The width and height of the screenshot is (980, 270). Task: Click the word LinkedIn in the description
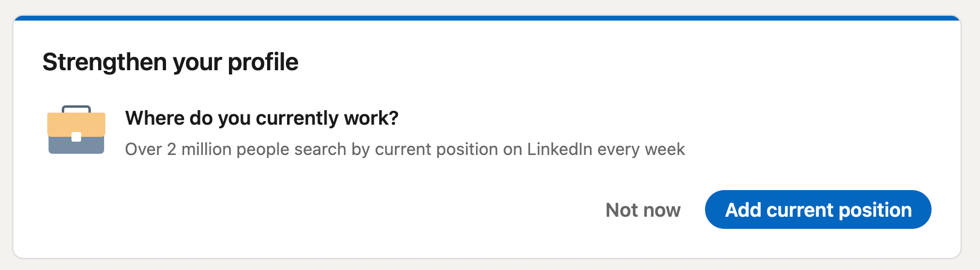pyautogui.click(x=560, y=149)
